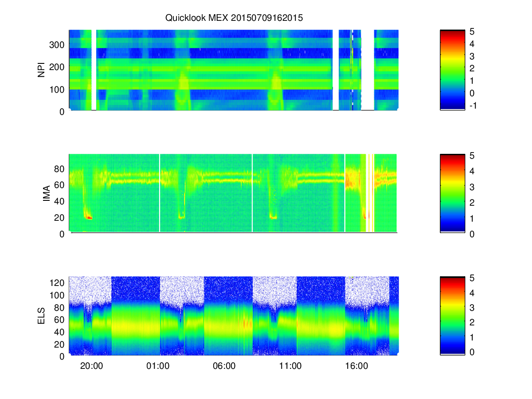Viewport: 532px width, 399px height.
Task: Click the 11:00 time axis label
Action: pos(290,366)
